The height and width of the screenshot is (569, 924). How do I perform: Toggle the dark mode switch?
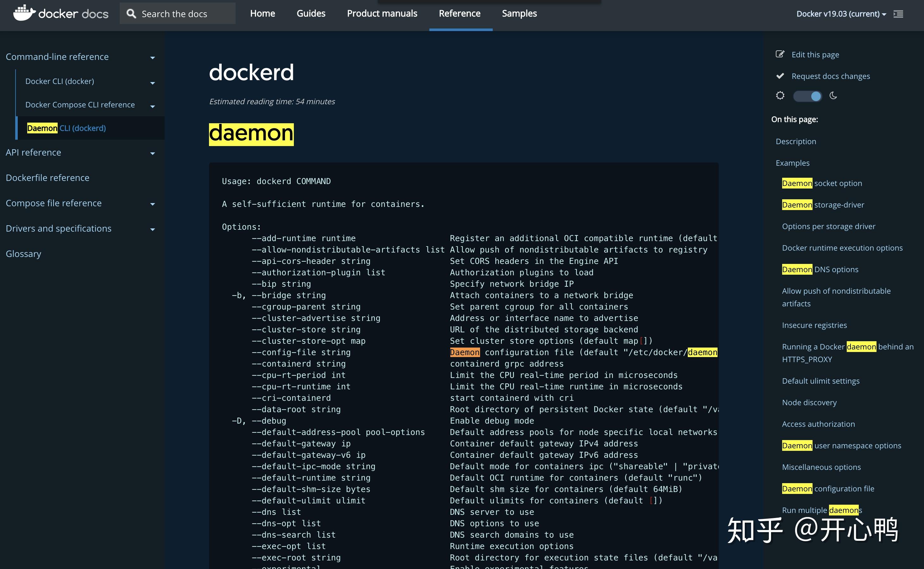coord(807,96)
